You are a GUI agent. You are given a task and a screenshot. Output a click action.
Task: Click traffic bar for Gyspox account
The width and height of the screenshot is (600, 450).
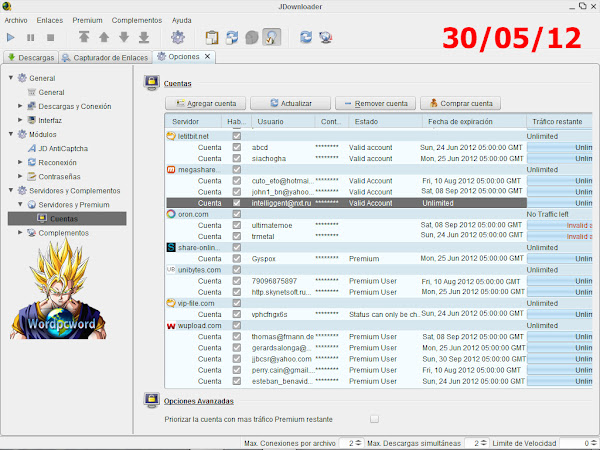tap(559, 259)
